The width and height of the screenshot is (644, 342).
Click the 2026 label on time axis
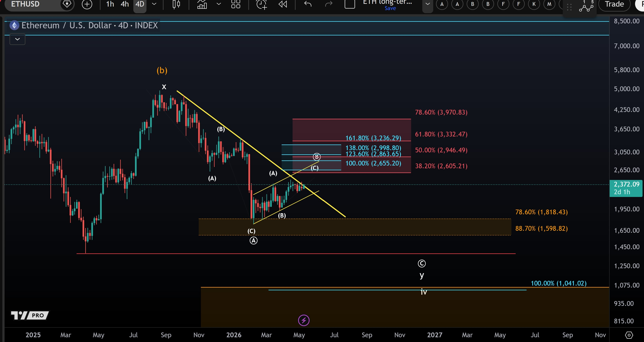[x=234, y=335]
